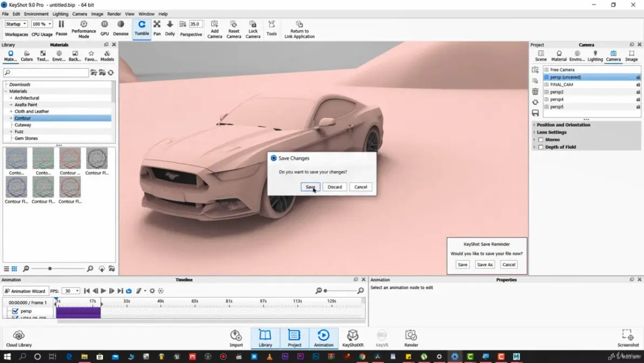This screenshot has height=363, width=644.
Task: Expand the Architectural materials folder
Action: (11, 98)
